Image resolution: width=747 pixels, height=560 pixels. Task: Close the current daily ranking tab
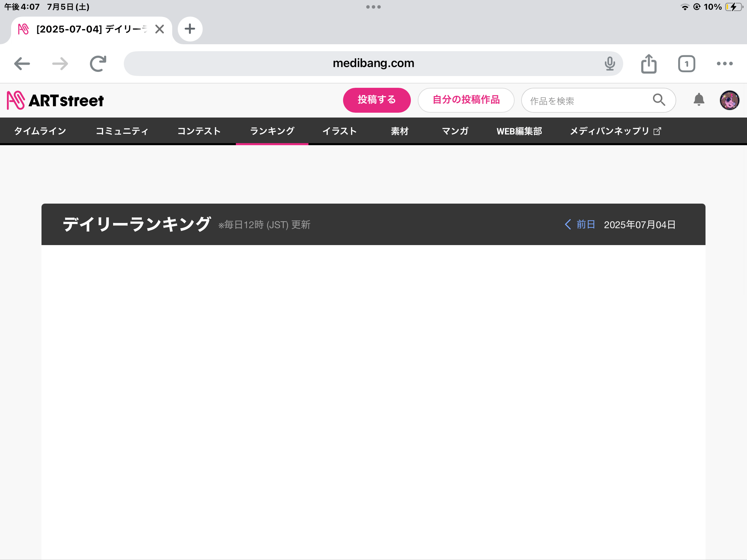159,29
